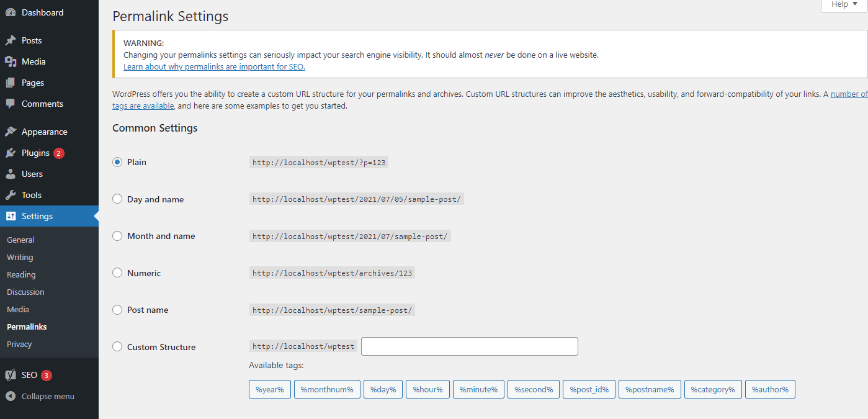
Task: Go to Privacy settings submenu
Action: click(x=19, y=344)
